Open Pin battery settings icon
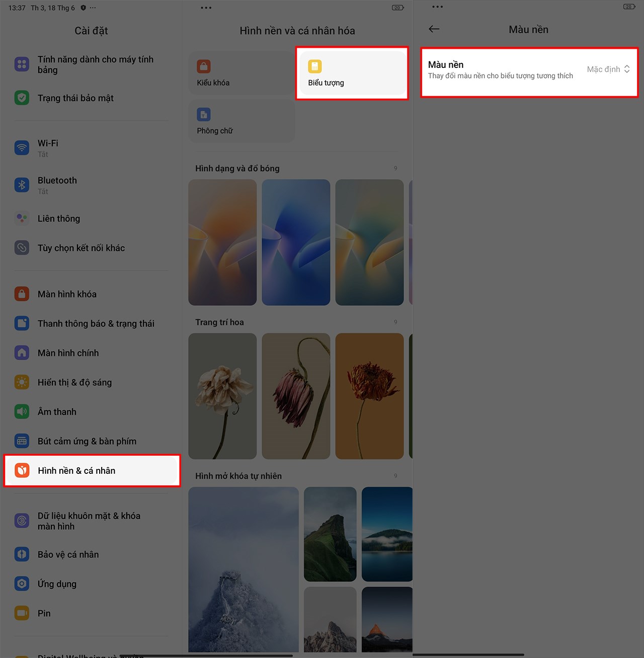This screenshot has width=644, height=658. point(22,613)
